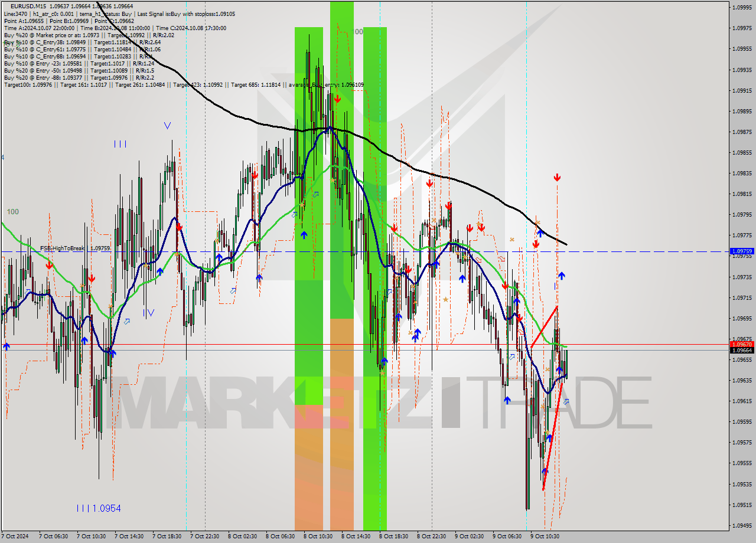Select the 'Time A:2024.10.07 22:00:00' info line
The width and height of the screenshot is (756, 543).
115,28
